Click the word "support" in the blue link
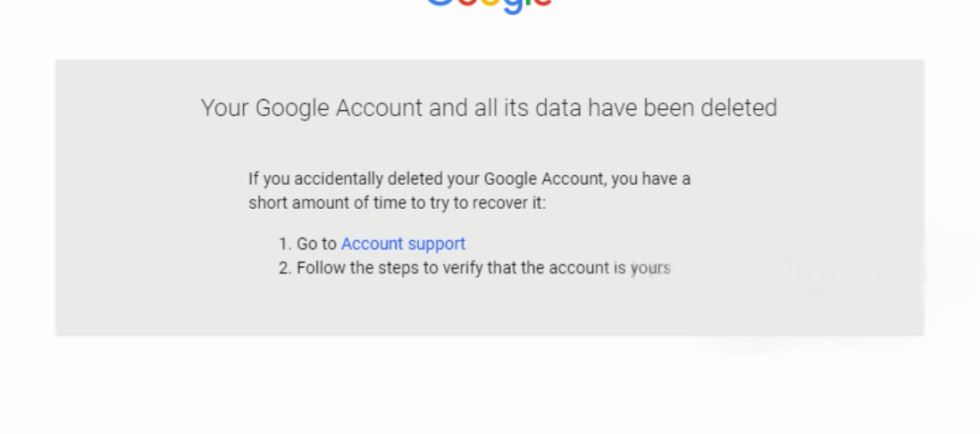 point(435,244)
